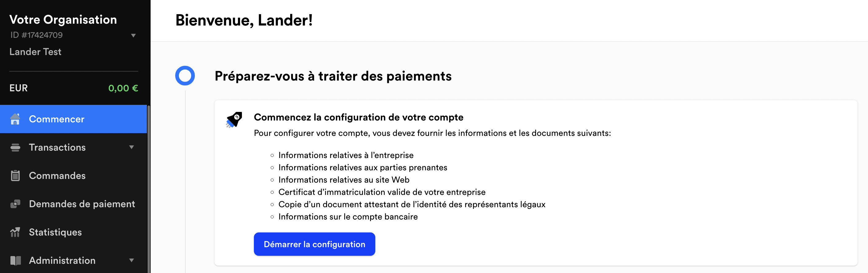Click Démarrer la configuration button
The width and height of the screenshot is (868, 273).
tap(314, 244)
